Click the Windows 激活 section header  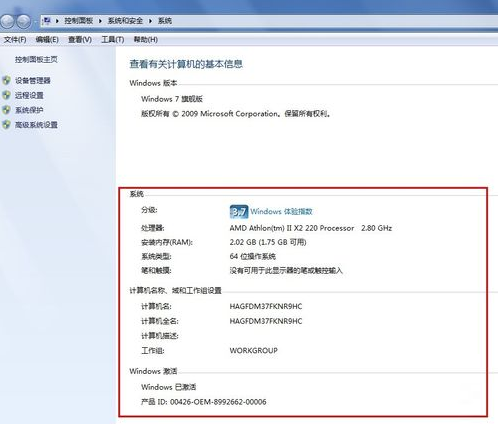pos(153,371)
